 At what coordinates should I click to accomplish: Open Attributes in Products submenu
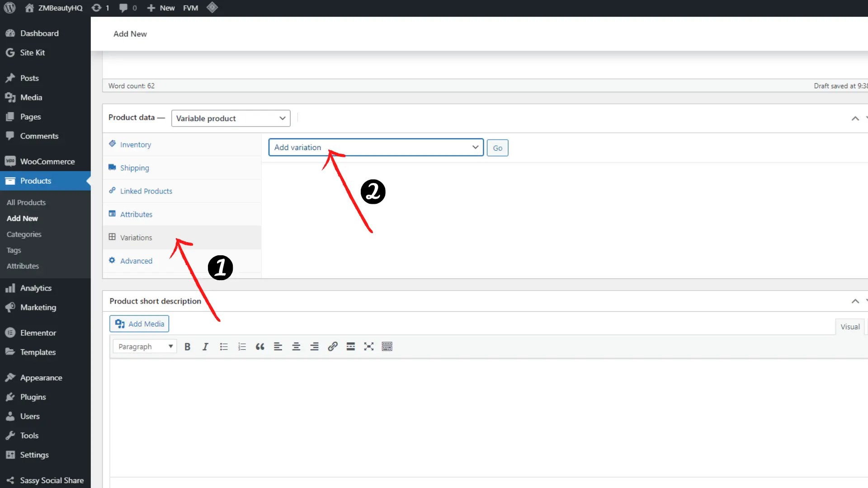tap(23, 266)
